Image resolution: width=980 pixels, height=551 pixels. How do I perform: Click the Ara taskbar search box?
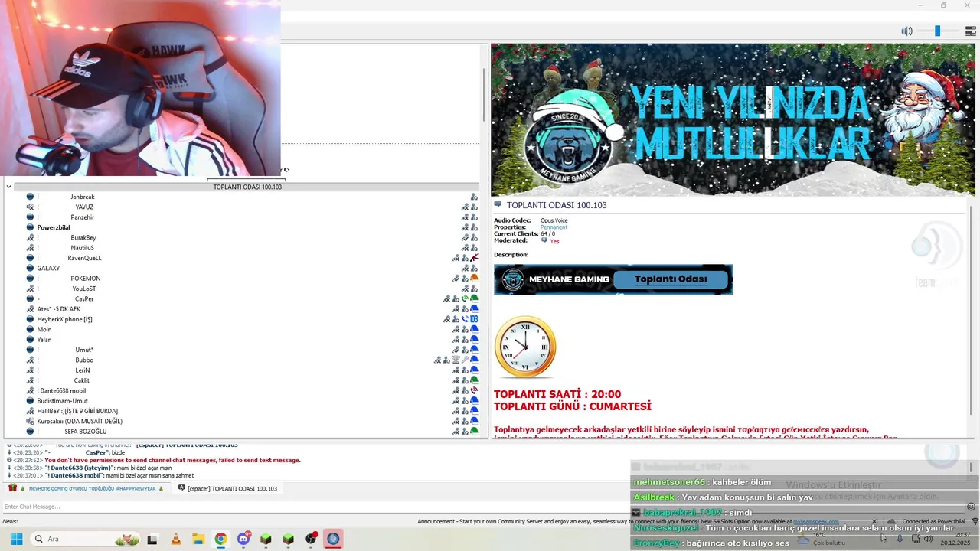click(84, 539)
